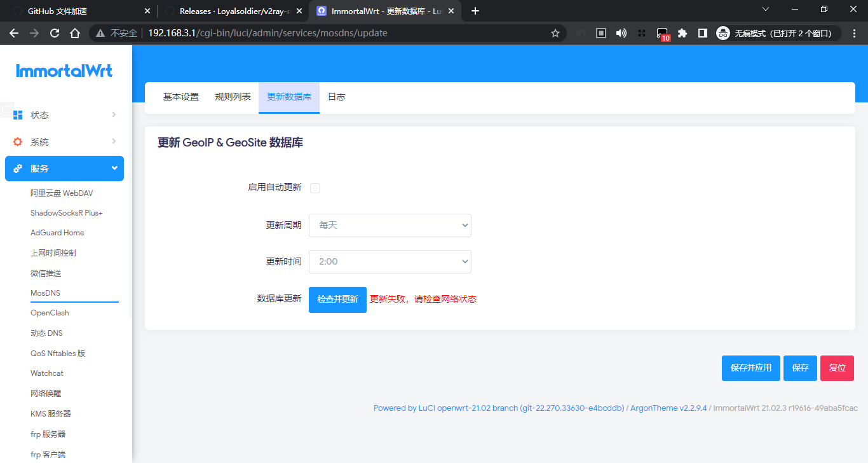This screenshot has width=868, height=463.
Task: Enable the 启用自动更新 checkbox
Action: click(315, 188)
